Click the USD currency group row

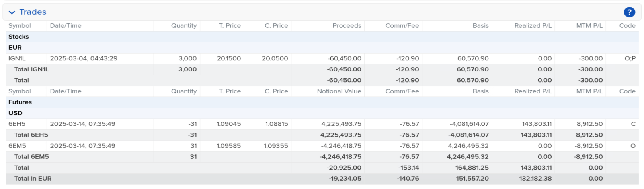click(x=322, y=113)
